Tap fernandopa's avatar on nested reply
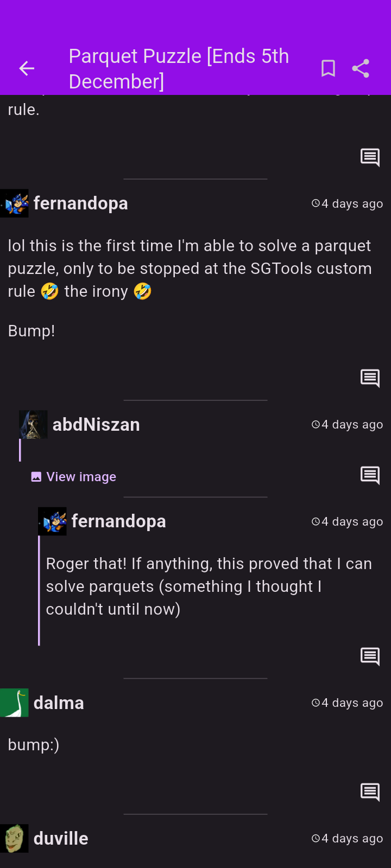Viewport: 391px width, 868px height. 53,521
